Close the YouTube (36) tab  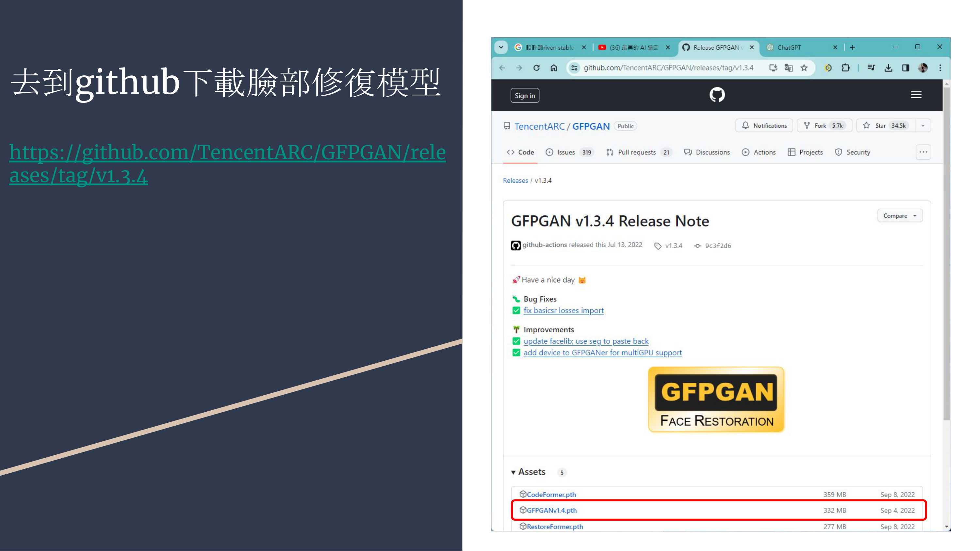tap(668, 47)
